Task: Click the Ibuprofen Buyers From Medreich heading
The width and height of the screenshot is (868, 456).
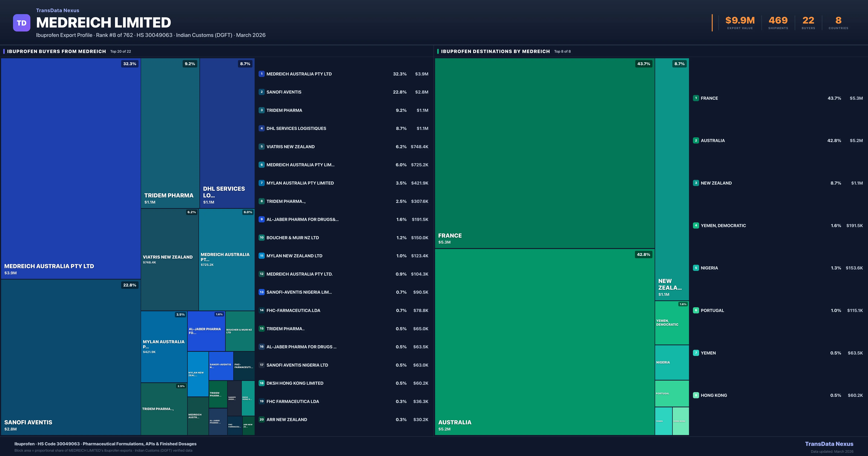Action: (x=56, y=51)
